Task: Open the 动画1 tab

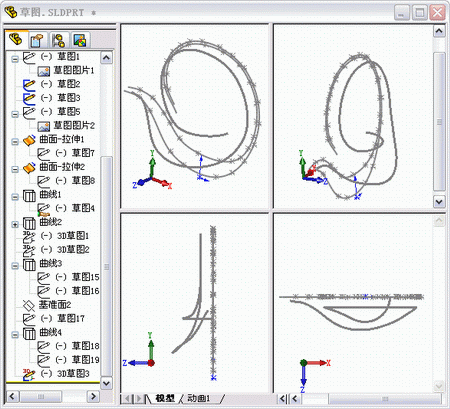Action: (x=199, y=398)
